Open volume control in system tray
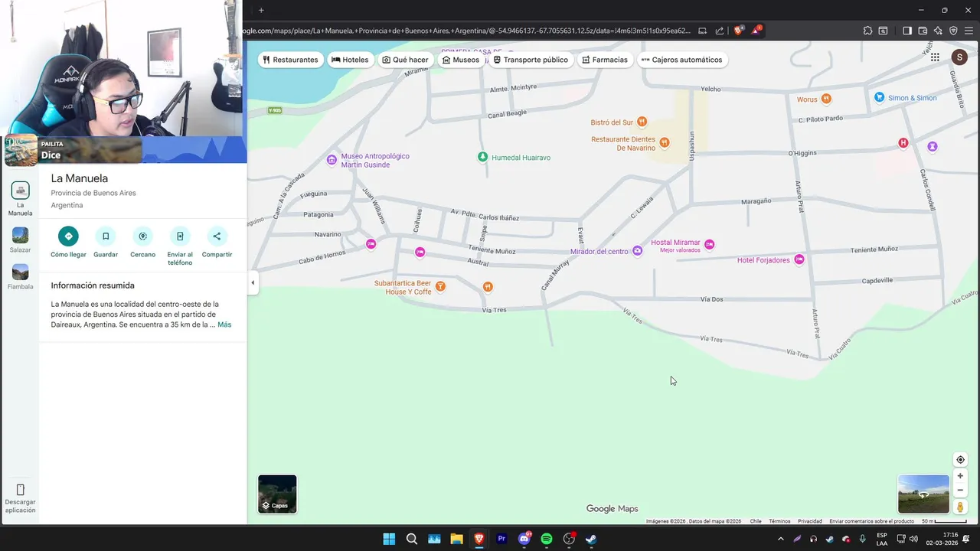 (913, 539)
